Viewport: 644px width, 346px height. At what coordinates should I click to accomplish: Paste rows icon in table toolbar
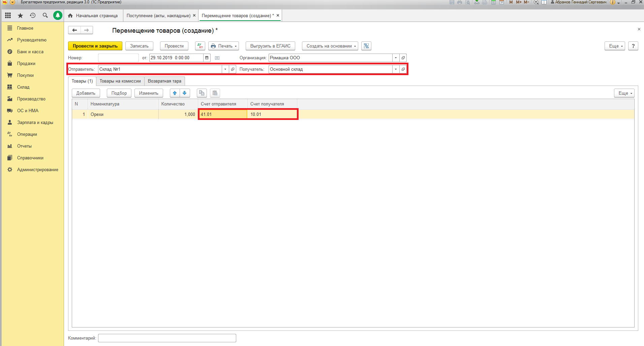tap(215, 93)
